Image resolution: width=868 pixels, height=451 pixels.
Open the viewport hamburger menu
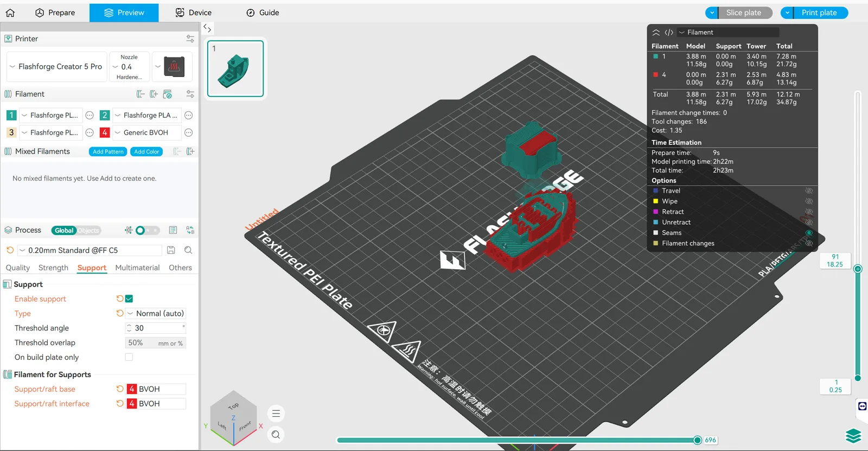276,414
